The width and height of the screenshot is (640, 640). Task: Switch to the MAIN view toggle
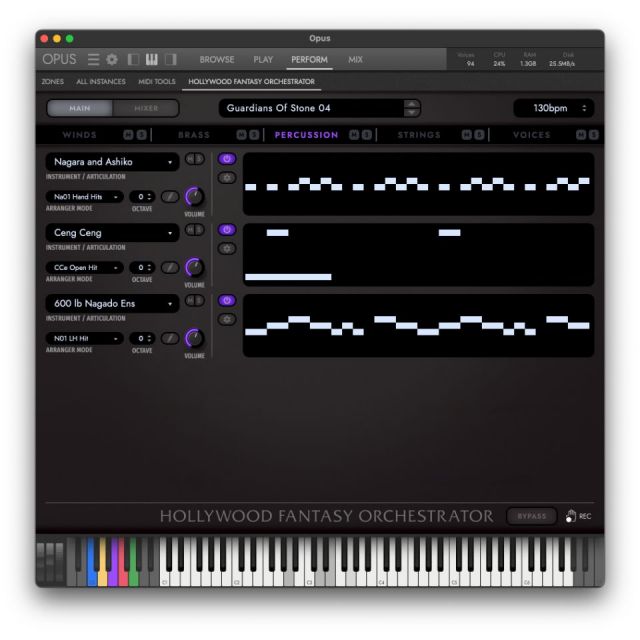[x=80, y=108]
